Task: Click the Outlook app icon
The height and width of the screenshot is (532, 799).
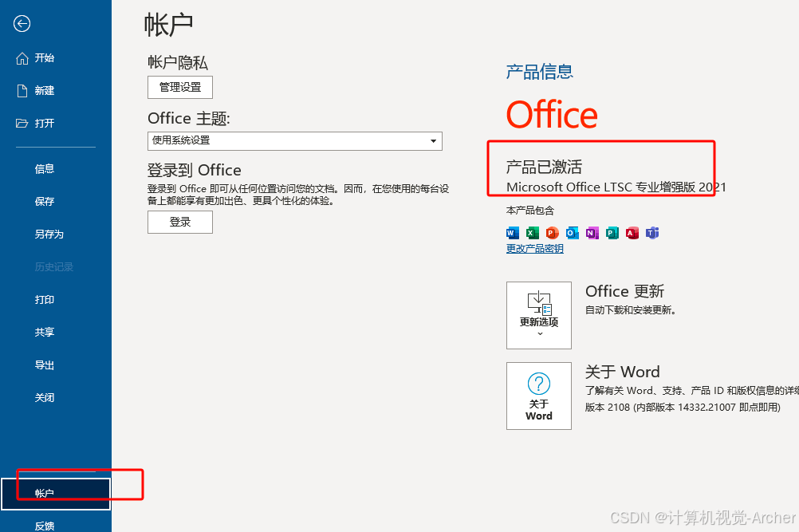Action: 573,233
